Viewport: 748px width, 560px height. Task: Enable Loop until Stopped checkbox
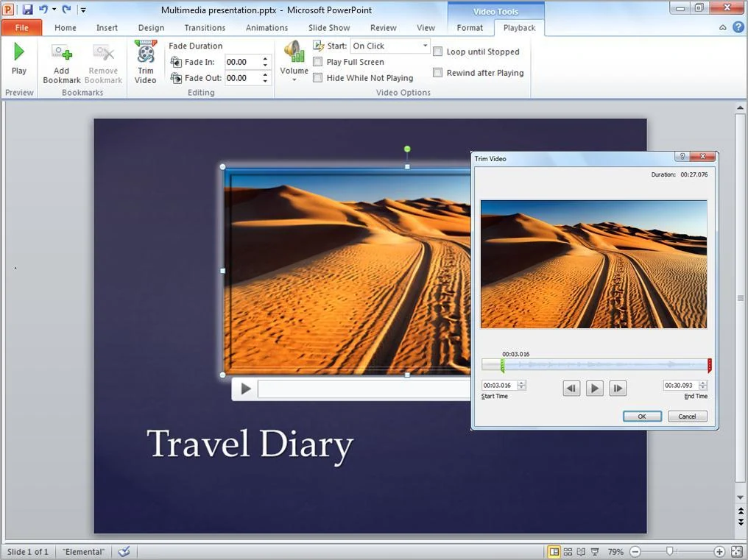tap(437, 52)
